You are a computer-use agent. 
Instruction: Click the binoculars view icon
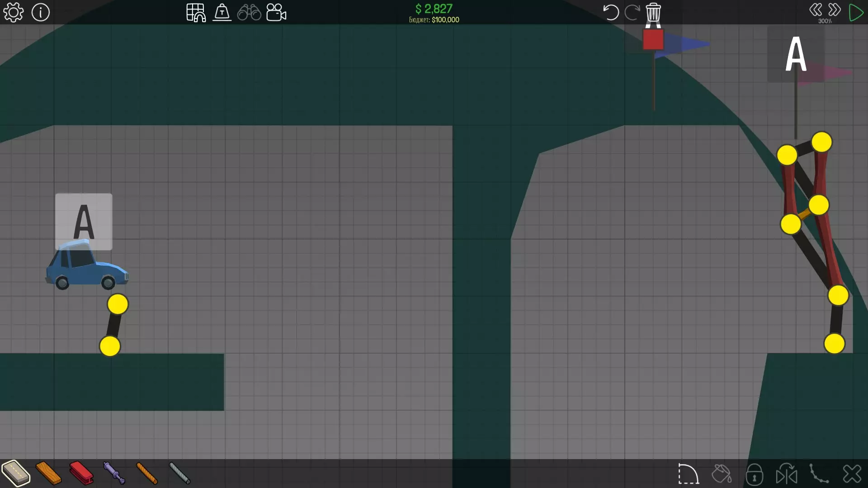coord(249,12)
